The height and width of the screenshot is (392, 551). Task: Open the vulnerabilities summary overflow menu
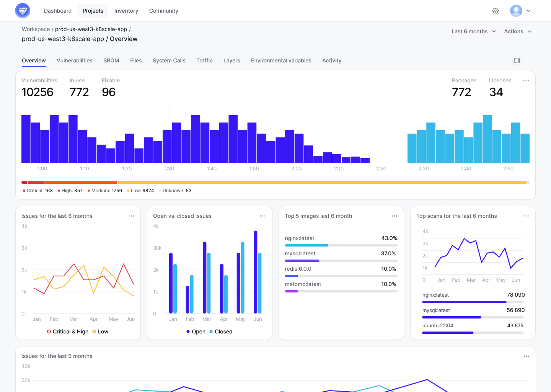(x=526, y=81)
